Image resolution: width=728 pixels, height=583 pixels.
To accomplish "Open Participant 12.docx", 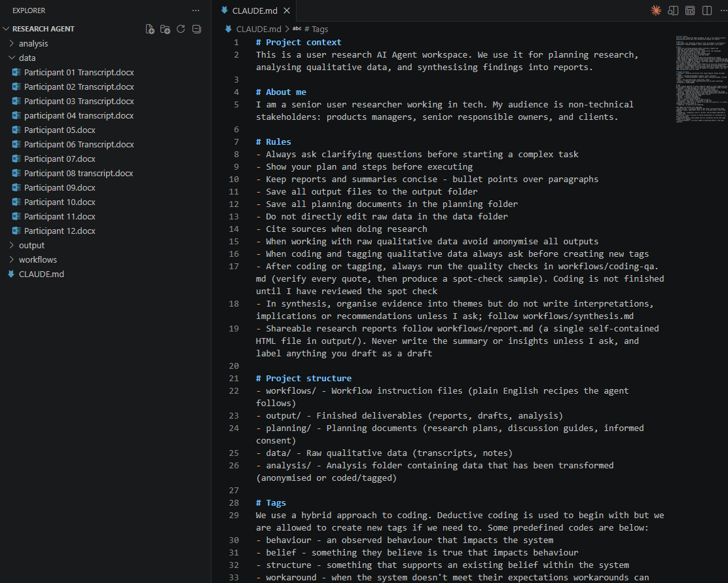I will 60,231.
